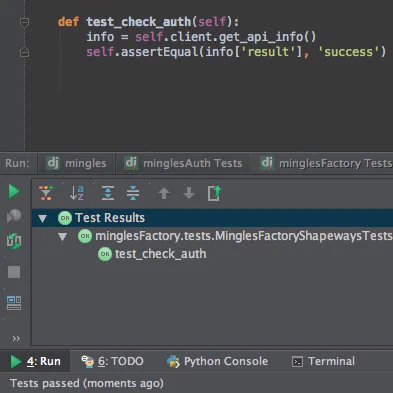Go to previous failed test up arrow

click(x=164, y=193)
